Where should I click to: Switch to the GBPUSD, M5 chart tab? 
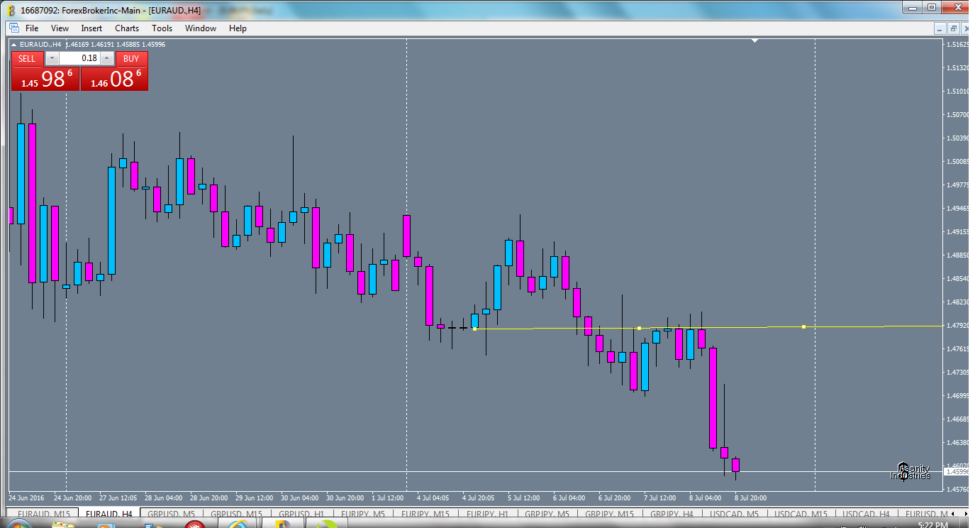(170, 515)
